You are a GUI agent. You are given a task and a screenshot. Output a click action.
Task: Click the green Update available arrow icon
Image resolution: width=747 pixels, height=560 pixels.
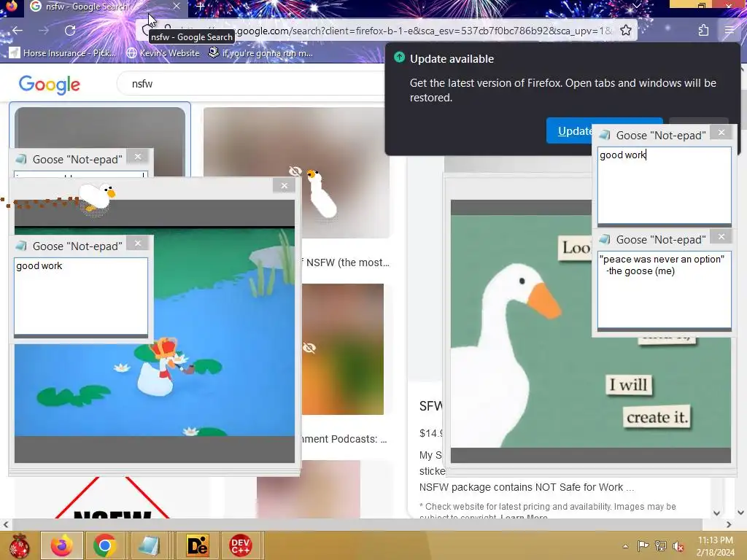click(x=399, y=58)
